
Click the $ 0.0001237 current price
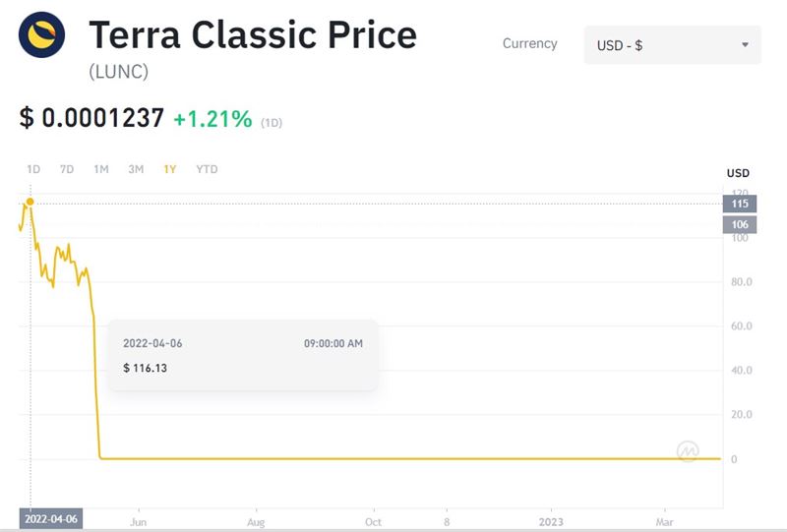(91, 118)
